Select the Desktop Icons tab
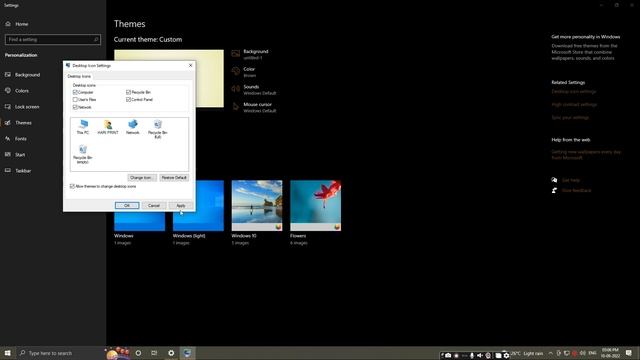640x360 pixels. 79,76
